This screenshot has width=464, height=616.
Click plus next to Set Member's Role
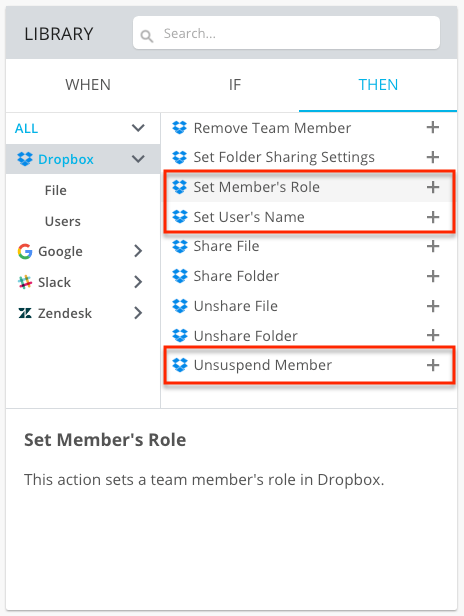(x=433, y=187)
